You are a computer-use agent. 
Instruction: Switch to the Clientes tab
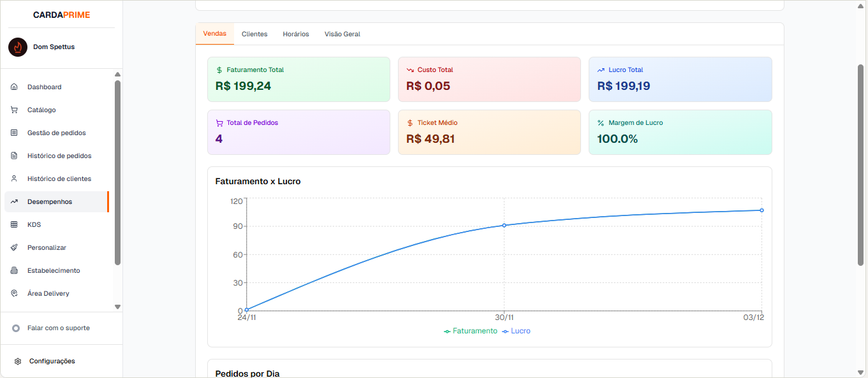pos(254,34)
